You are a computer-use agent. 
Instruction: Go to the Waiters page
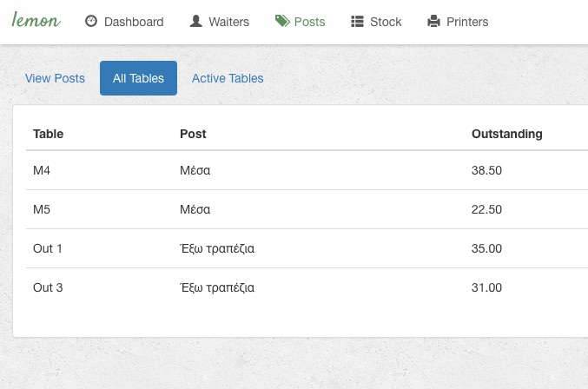point(228,22)
